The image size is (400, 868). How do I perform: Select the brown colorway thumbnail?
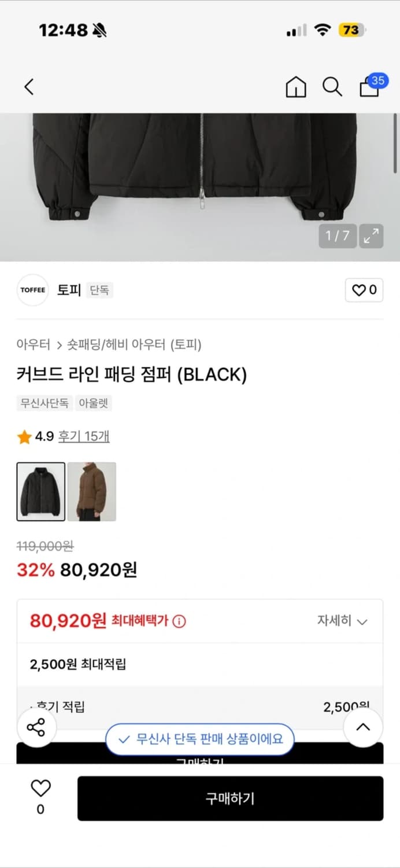point(92,491)
